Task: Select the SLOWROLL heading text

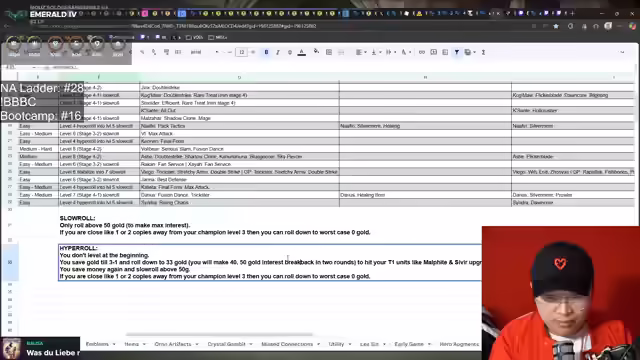Action: click(77, 218)
